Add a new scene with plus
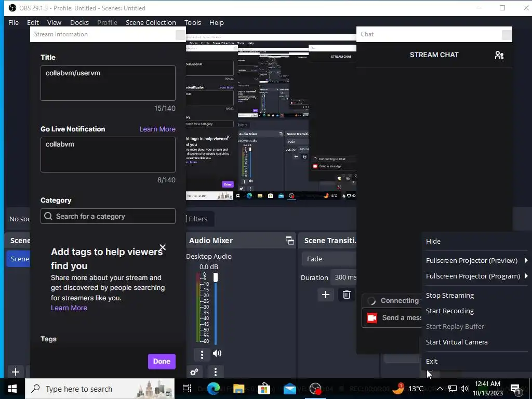The image size is (532, 399). [15, 372]
